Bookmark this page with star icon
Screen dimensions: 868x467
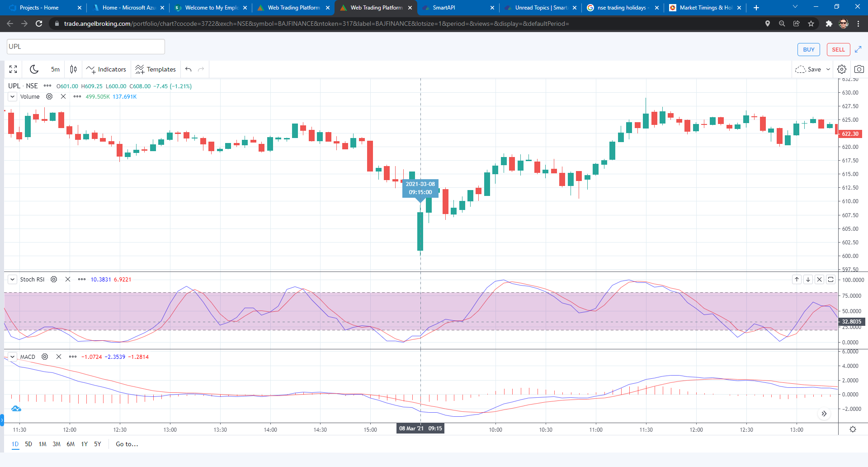[x=811, y=24]
